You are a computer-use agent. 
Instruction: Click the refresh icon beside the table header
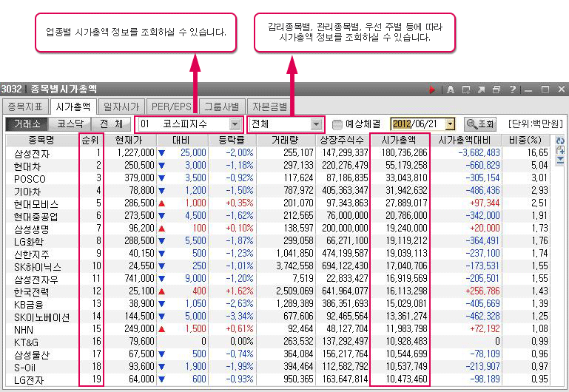(x=560, y=141)
